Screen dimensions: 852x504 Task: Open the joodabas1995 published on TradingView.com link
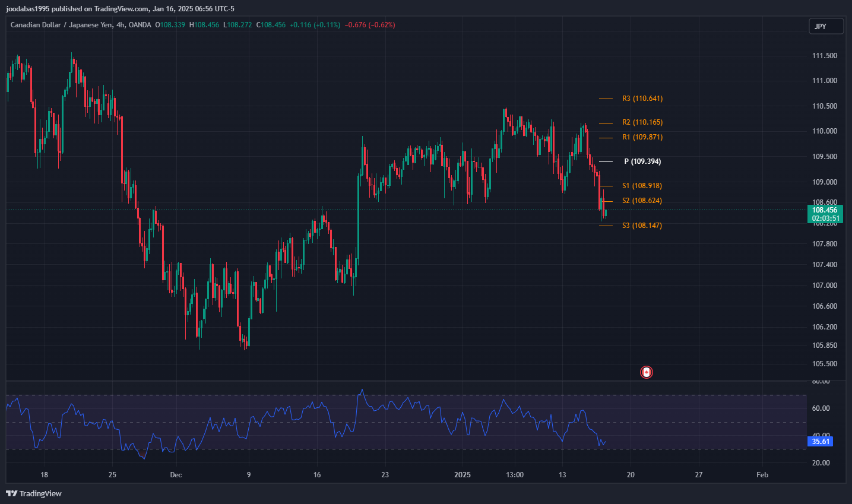[x=120, y=8]
